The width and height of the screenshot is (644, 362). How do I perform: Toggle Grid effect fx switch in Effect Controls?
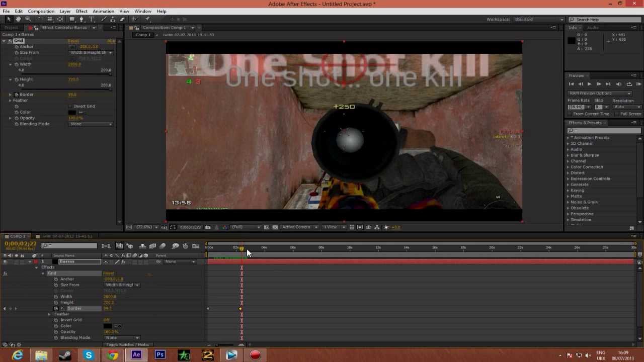click(10, 41)
